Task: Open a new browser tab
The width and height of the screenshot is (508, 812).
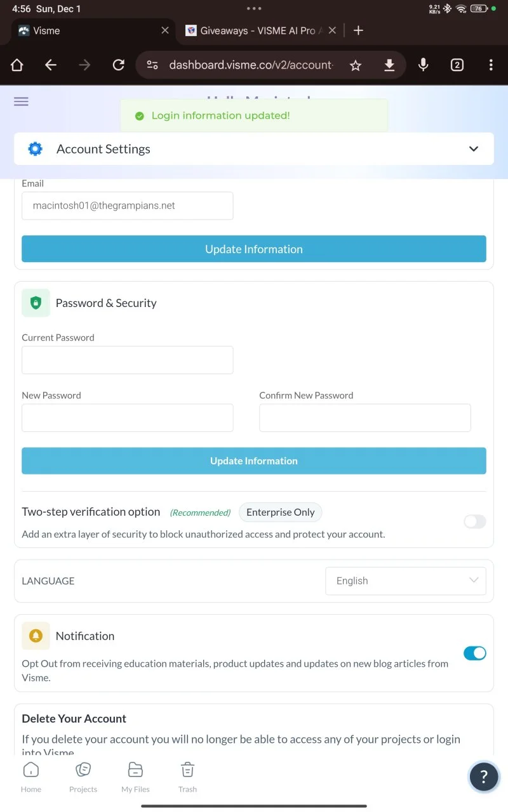Action: [358, 30]
